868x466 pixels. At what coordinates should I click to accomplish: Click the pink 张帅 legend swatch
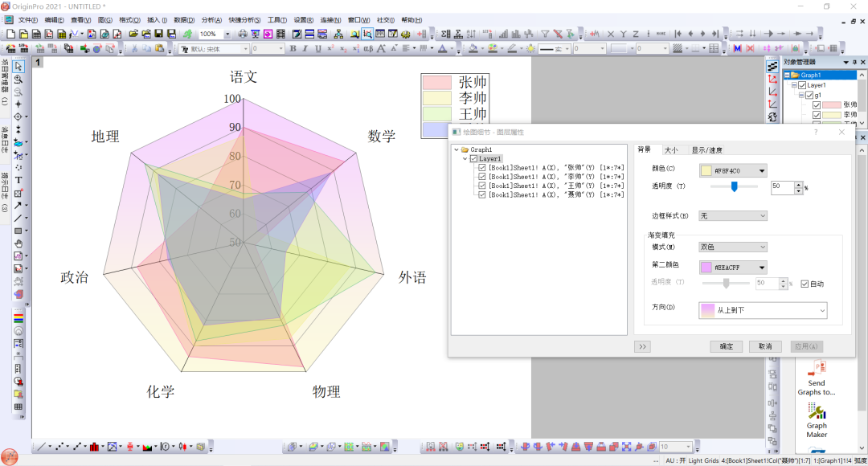(x=437, y=83)
